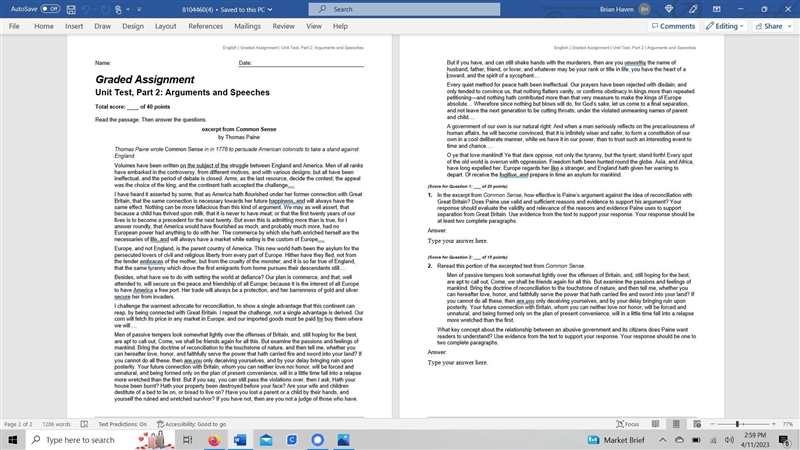Open the References tab
800x450 pixels.
point(206,26)
